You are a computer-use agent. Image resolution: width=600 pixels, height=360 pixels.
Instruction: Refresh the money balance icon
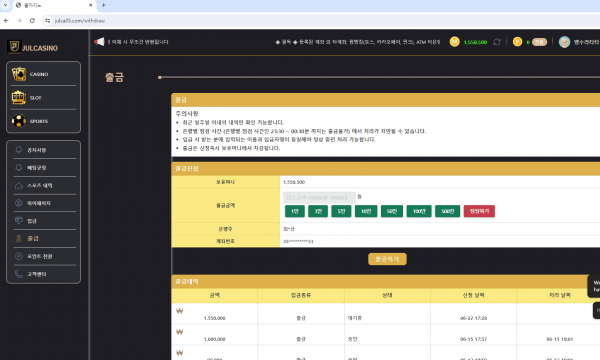pos(497,42)
